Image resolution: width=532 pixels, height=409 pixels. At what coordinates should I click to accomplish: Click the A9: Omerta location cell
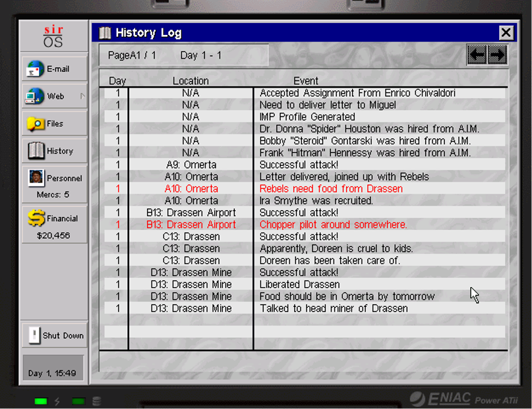click(x=191, y=165)
